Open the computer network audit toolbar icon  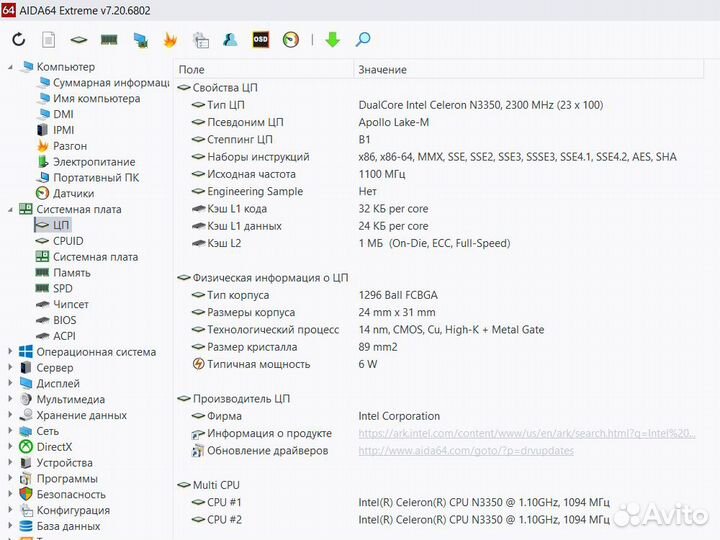(140, 40)
